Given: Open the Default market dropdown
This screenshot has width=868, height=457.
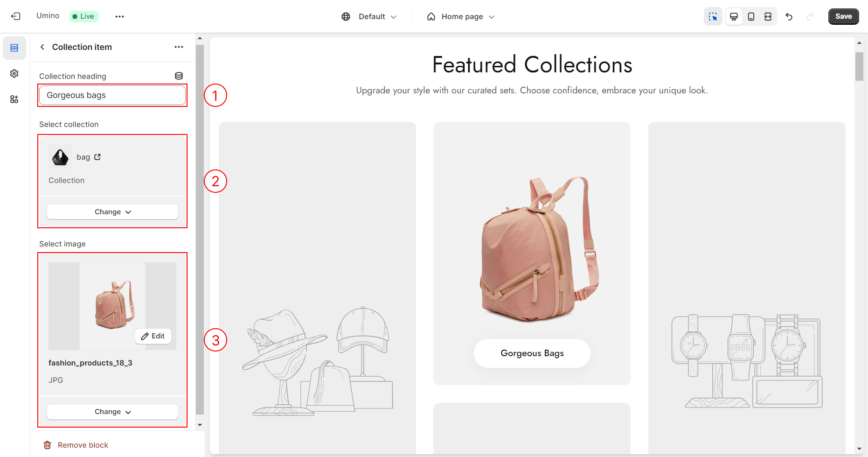Looking at the screenshot, I should pyautogui.click(x=369, y=17).
